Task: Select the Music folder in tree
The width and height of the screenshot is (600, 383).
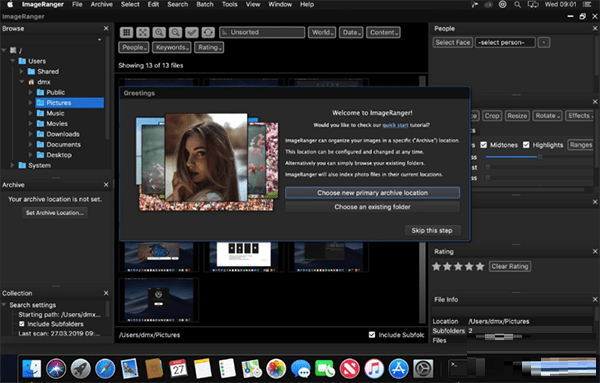Action: [55, 113]
